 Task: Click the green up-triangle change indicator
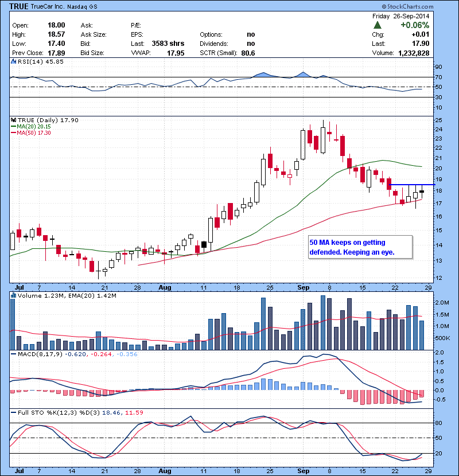tap(378, 25)
